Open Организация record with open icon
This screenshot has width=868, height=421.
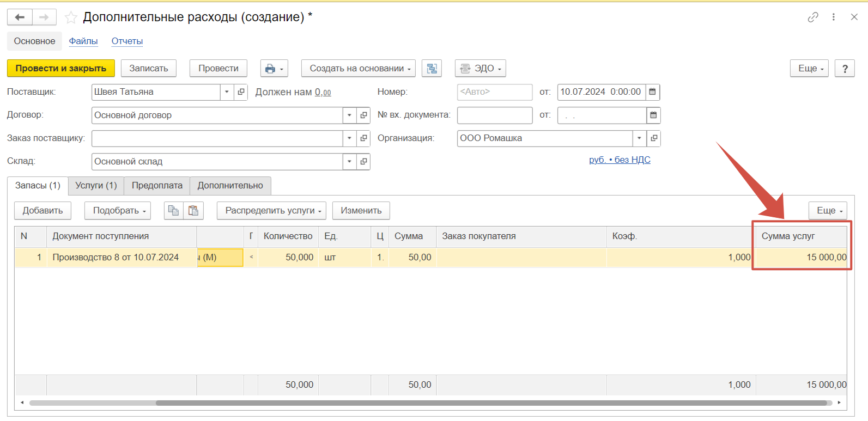click(x=654, y=138)
